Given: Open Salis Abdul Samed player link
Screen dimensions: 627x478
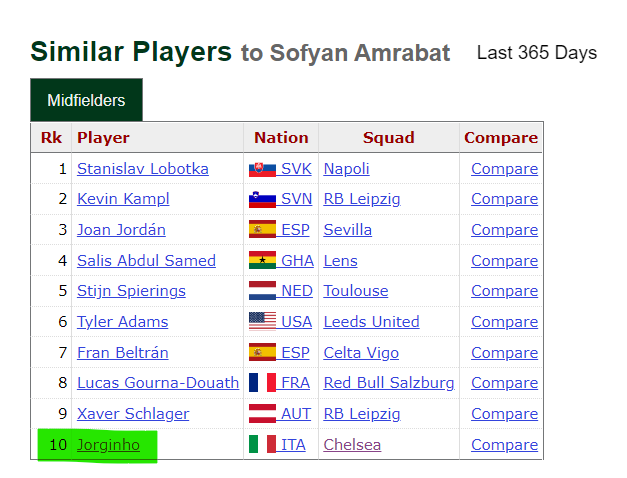Looking at the screenshot, I should tap(146, 260).
